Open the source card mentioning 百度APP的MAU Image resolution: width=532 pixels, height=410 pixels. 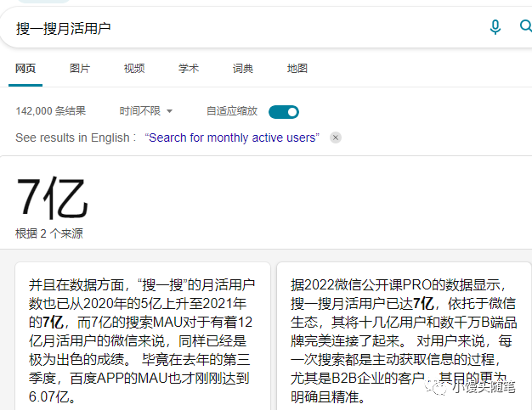click(143, 336)
